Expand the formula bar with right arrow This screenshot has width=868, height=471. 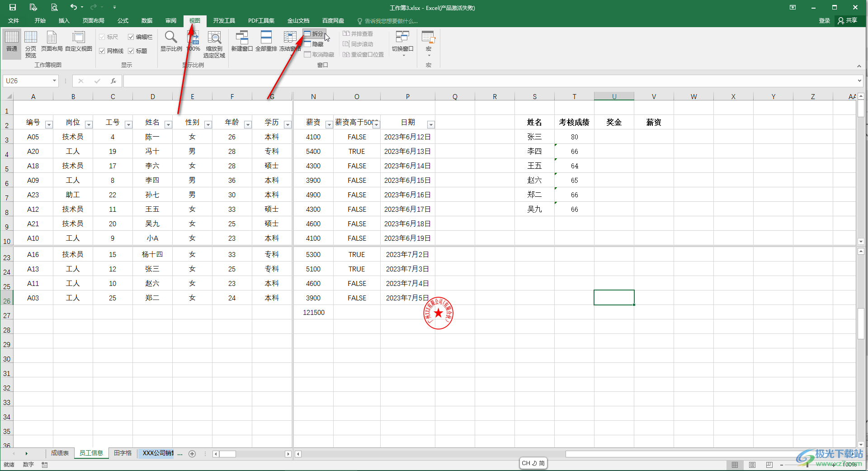859,81
